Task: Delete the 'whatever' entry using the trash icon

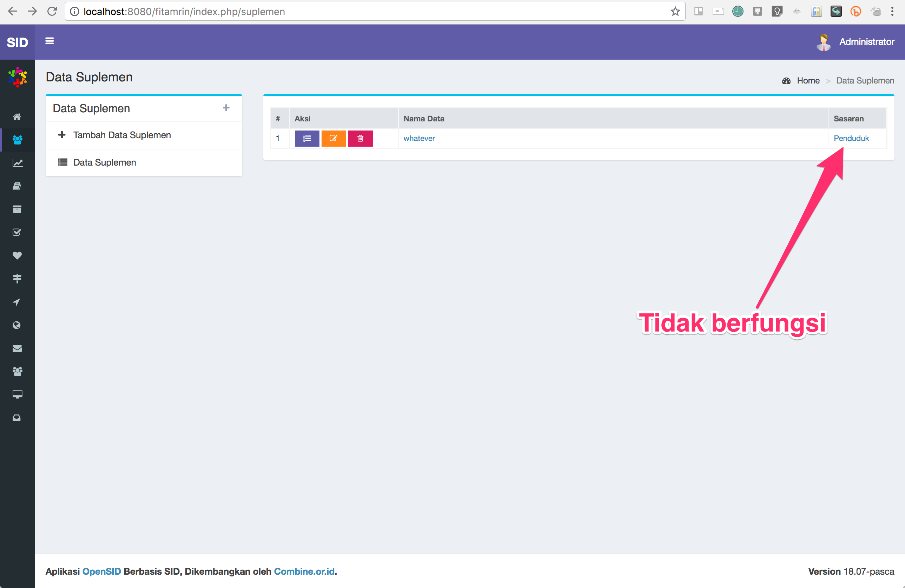Action: [361, 138]
